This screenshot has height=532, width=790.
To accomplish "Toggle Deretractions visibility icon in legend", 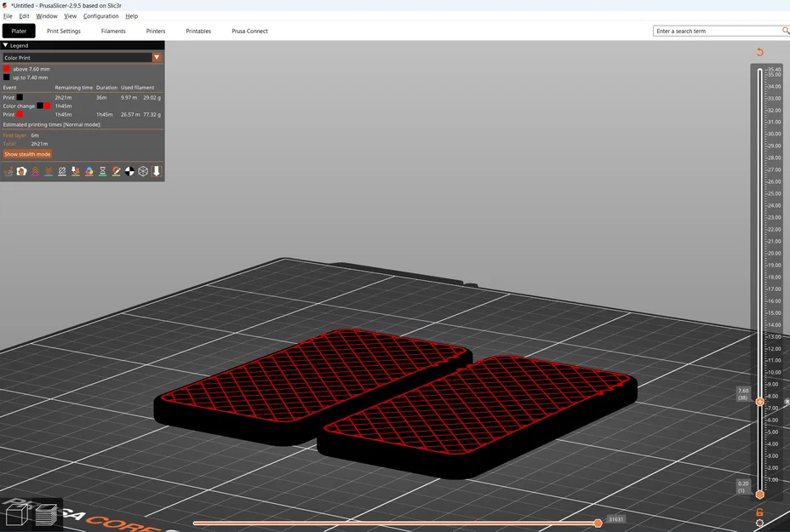I will pyautogui.click(x=49, y=172).
